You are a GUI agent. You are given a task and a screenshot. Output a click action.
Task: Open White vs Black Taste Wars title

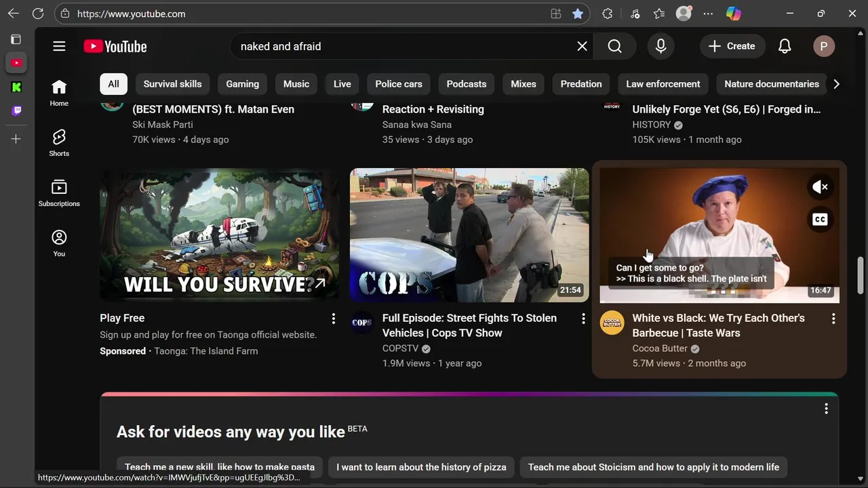tap(719, 325)
